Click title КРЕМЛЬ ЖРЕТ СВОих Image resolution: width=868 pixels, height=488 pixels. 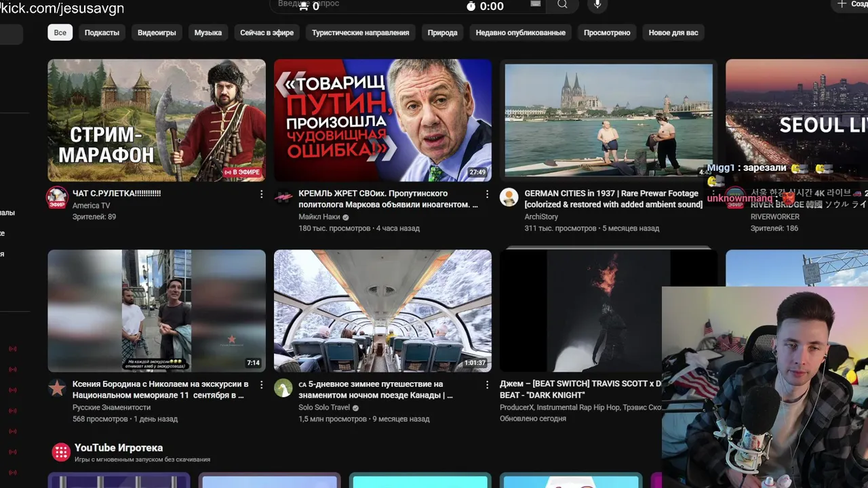tap(388, 199)
